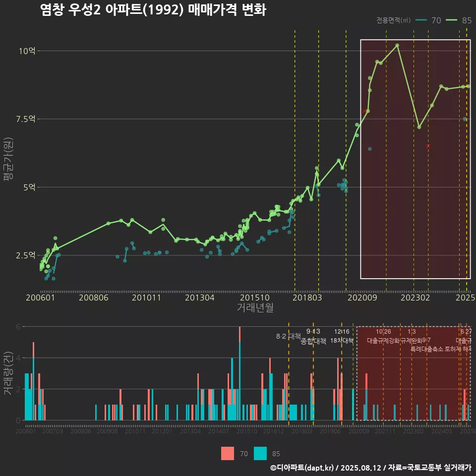Click the 10·26 대출규제강화 policy annotation
476x476 pixels.
(x=383, y=336)
